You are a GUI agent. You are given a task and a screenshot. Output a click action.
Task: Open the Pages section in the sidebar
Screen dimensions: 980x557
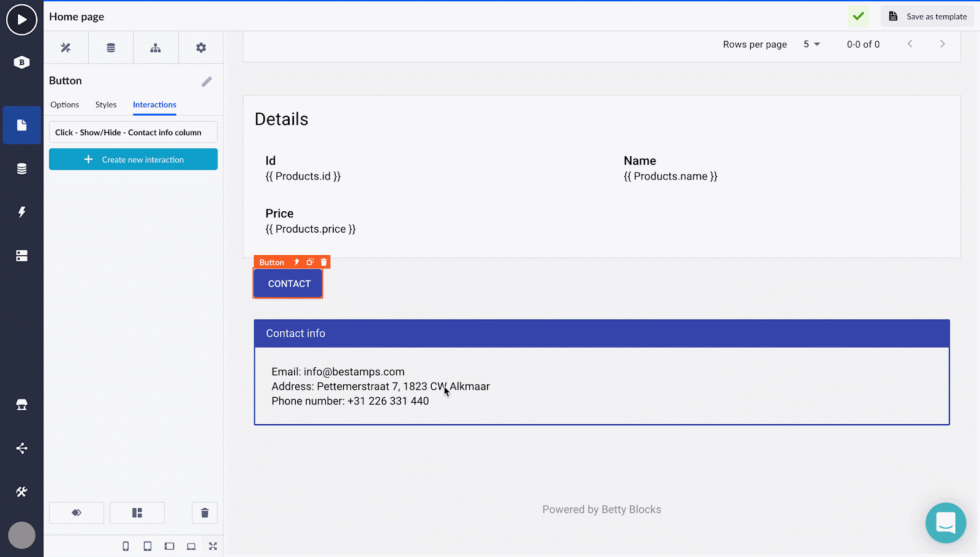(21, 125)
